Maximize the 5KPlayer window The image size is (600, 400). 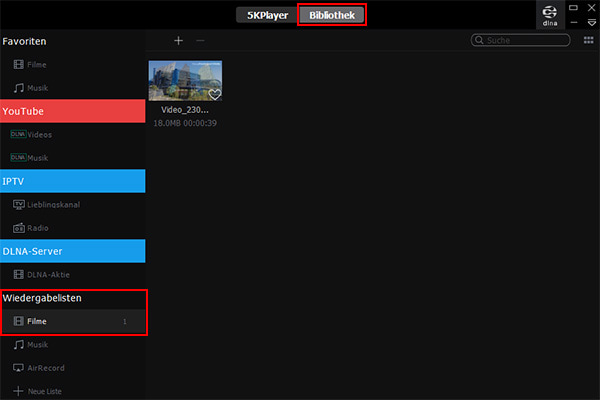tap(573, 7)
